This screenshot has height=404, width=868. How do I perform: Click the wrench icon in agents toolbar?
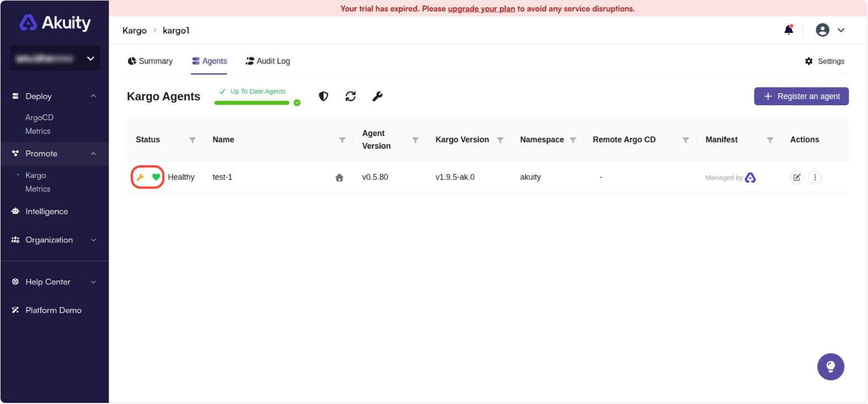(x=377, y=96)
